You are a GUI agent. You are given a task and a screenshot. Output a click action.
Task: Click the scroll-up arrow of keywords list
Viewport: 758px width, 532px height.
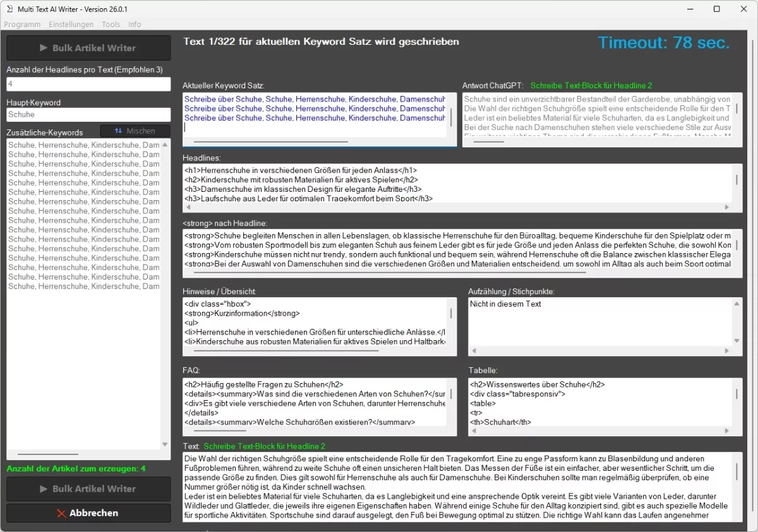tap(165, 145)
